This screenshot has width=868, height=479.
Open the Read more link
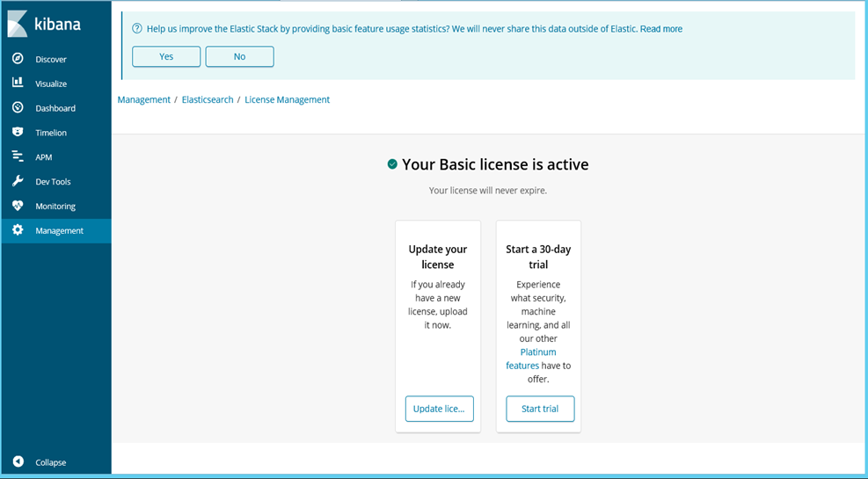tap(661, 29)
